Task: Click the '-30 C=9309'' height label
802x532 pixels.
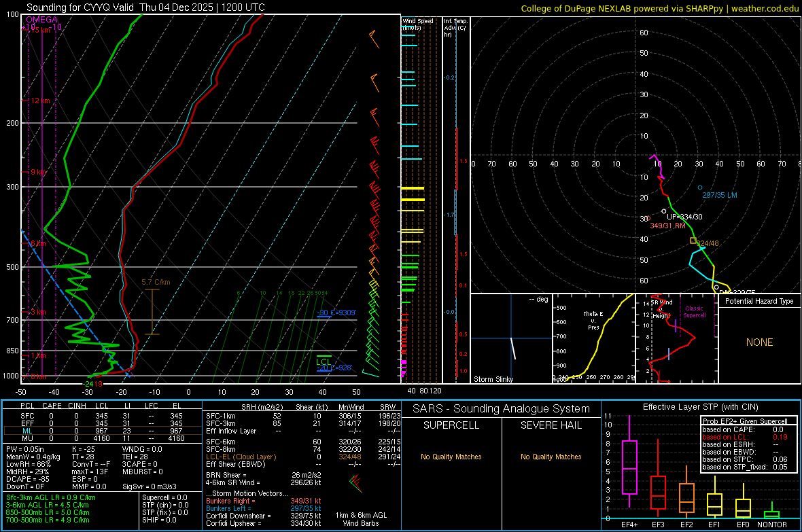Action: 336,313
